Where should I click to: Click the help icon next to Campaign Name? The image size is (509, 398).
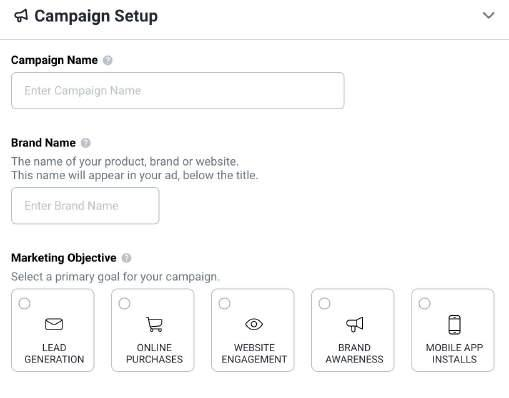pos(108,60)
